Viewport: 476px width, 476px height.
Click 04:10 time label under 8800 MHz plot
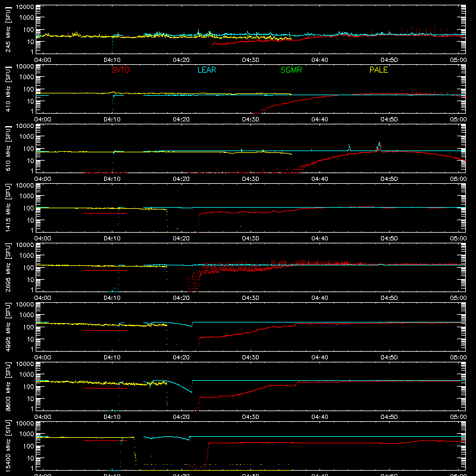tap(112, 417)
